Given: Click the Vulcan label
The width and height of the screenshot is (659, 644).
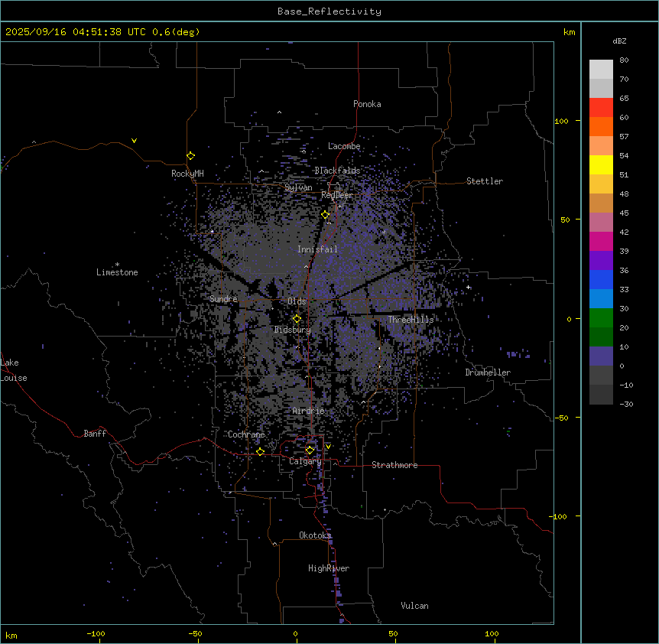Looking at the screenshot, I should coord(415,606).
